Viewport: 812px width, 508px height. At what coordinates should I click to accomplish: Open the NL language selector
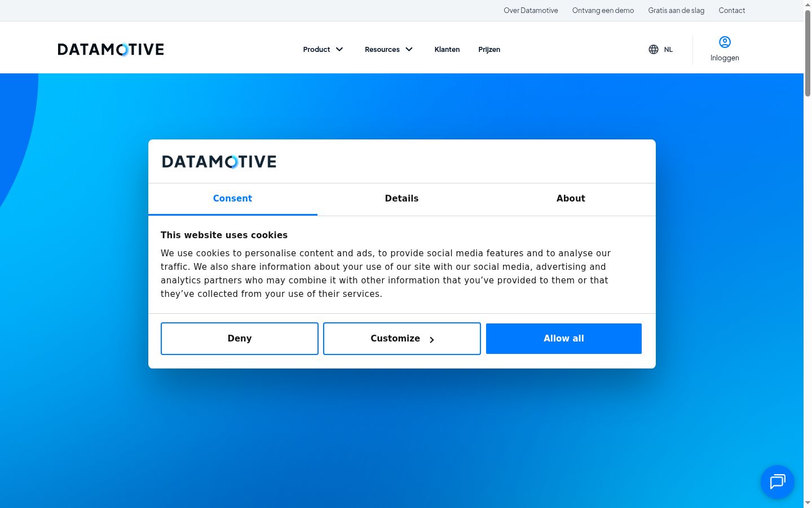661,50
